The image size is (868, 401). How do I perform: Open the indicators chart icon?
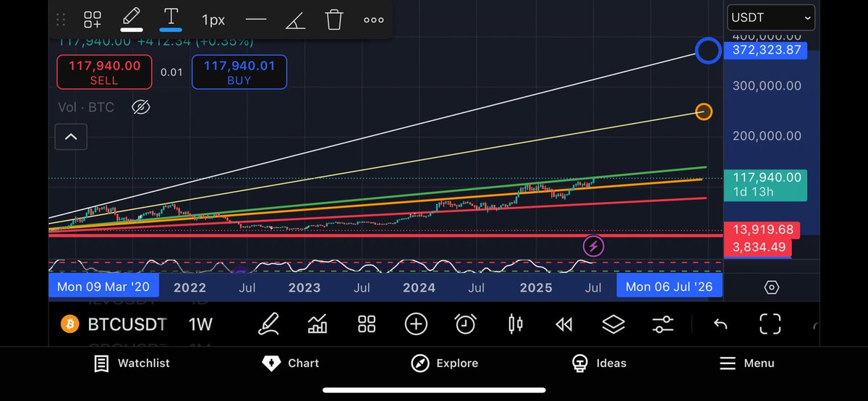318,324
